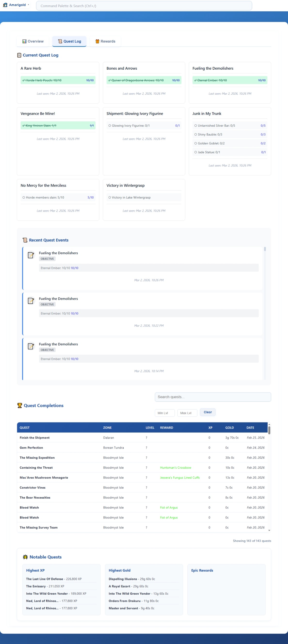This screenshot has width=288, height=644.
Task: Open the Rewards tab
Action: (105, 41)
